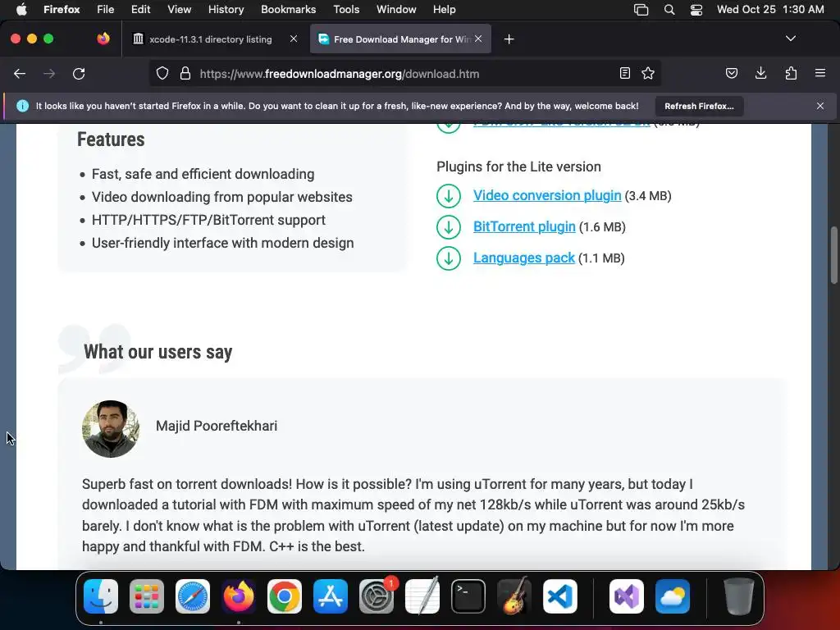The width and height of the screenshot is (840, 630).
Task: Open the History menu
Action: tap(226, 9)
